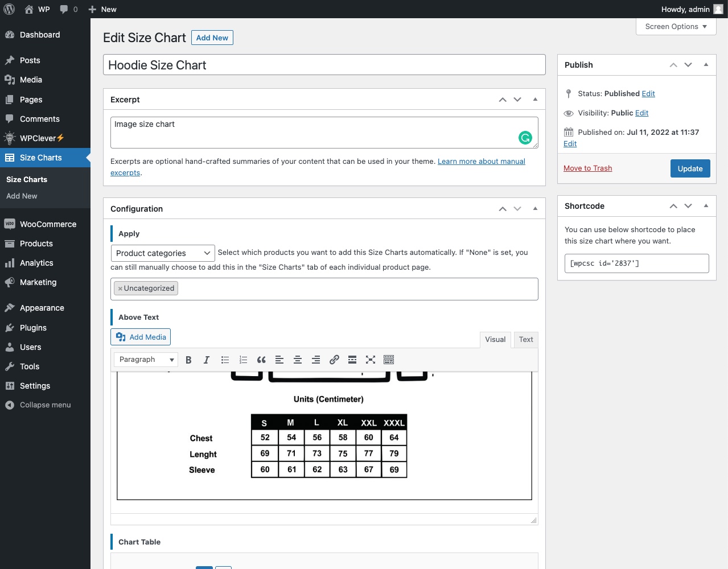Image resolution: width=728 pixels, height=569 pixels.
Task: Add a blockquote in editor
Action: (261, 360)
